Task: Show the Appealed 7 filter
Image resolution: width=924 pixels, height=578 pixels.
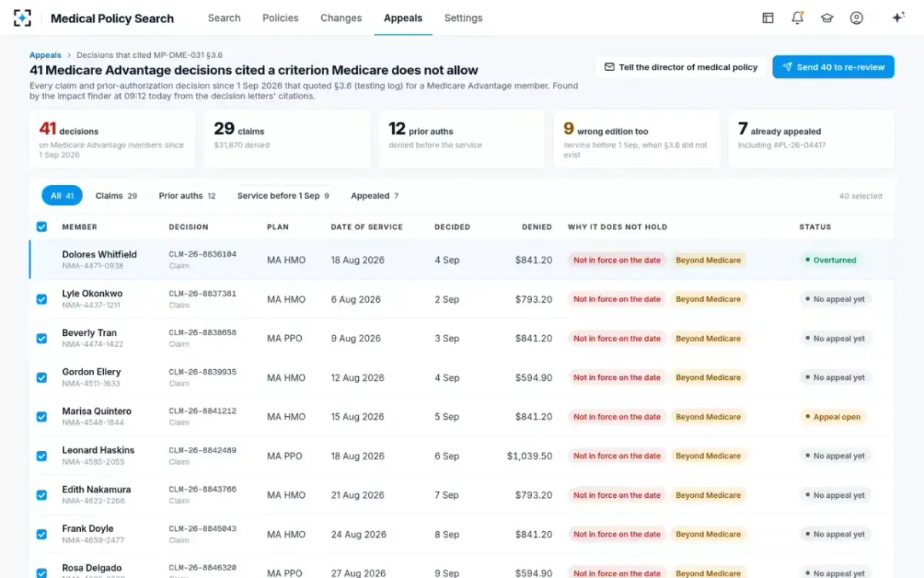Action: click(375, 196)
